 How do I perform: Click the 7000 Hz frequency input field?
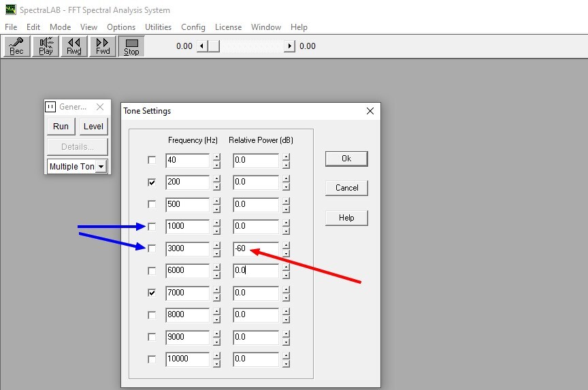point(188,293)
